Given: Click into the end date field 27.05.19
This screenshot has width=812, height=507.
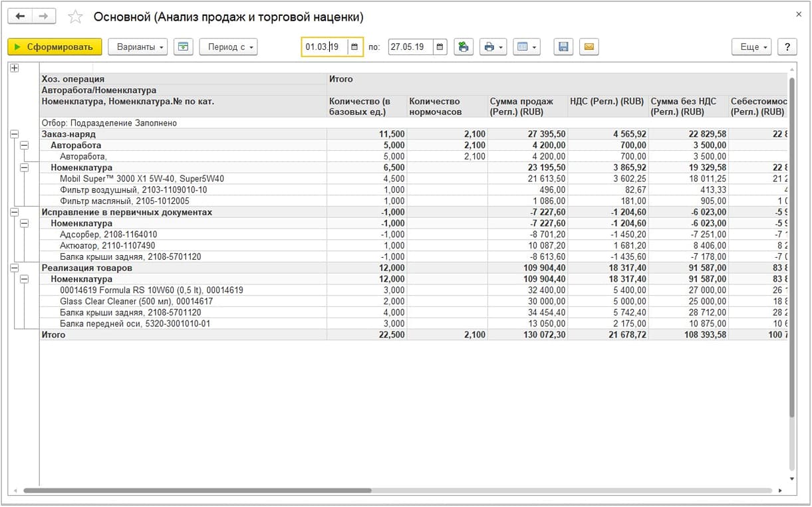Looking at the screenshot, I should (x=410, y=47).
